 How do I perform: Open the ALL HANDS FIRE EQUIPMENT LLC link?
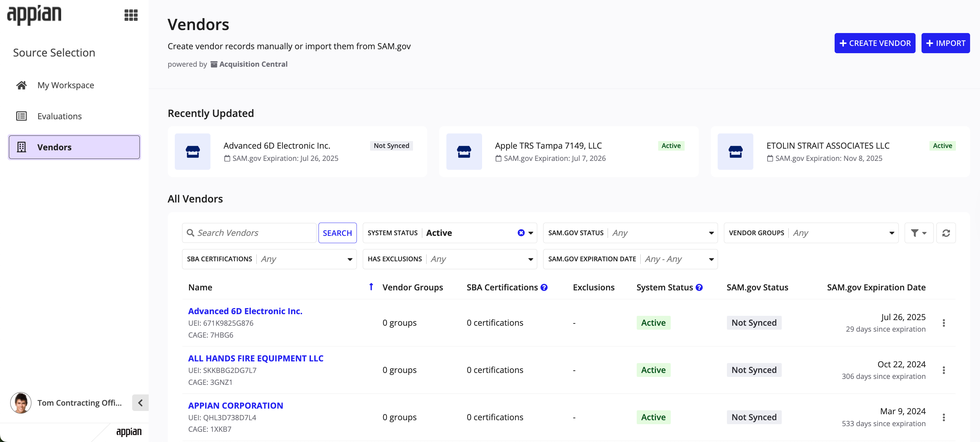tap(256, 358)
